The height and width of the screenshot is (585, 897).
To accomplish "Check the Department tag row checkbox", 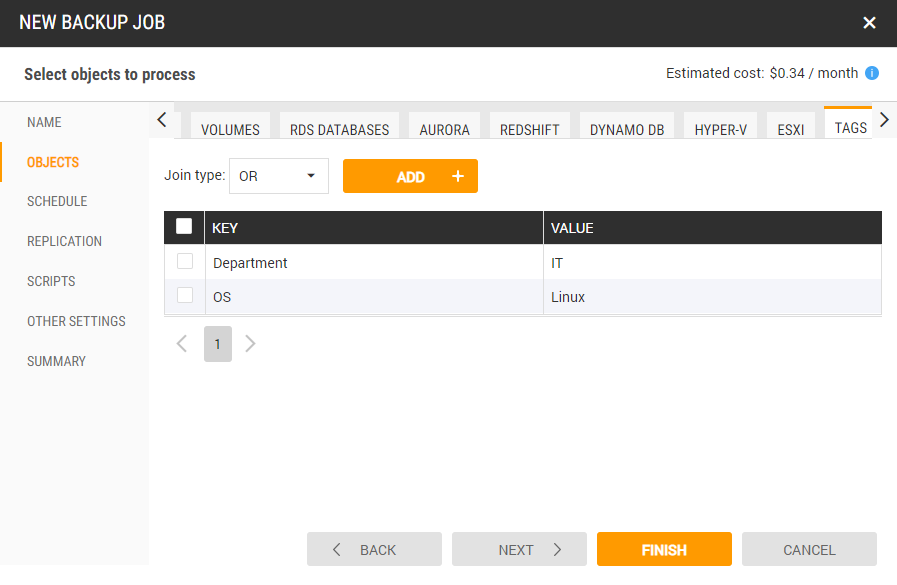I will pos(185,262).
